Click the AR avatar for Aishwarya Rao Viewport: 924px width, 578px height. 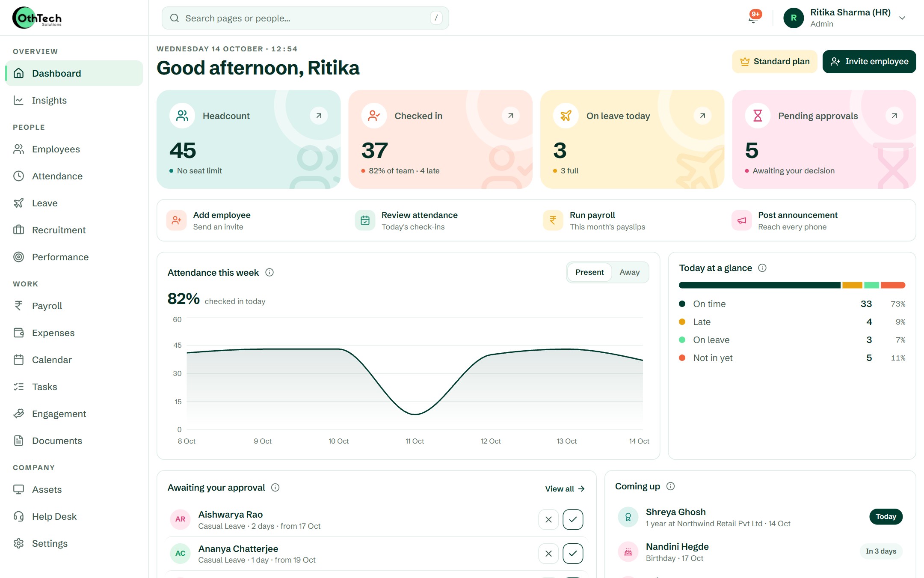pyautogui.click(x=180, y=519)
